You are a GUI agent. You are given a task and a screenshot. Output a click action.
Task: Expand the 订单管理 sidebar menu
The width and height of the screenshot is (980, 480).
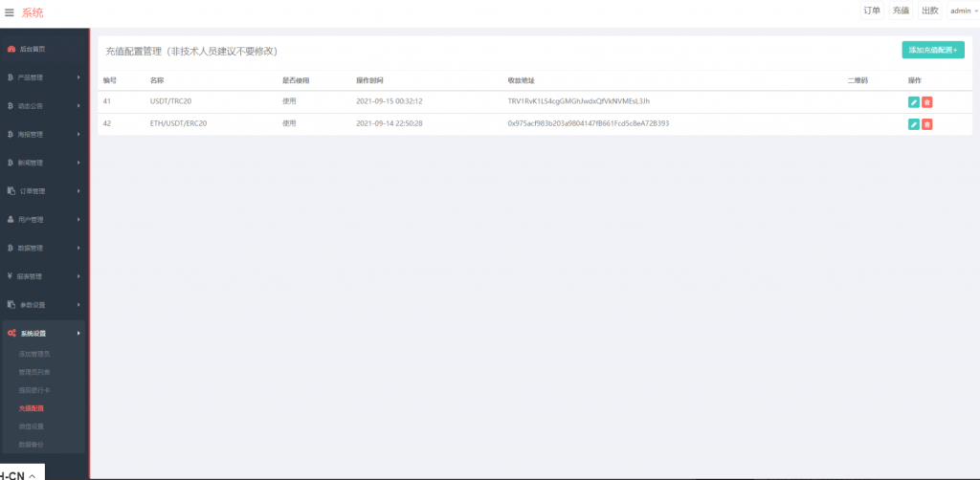pyautogui.click(x=43, y=191)
